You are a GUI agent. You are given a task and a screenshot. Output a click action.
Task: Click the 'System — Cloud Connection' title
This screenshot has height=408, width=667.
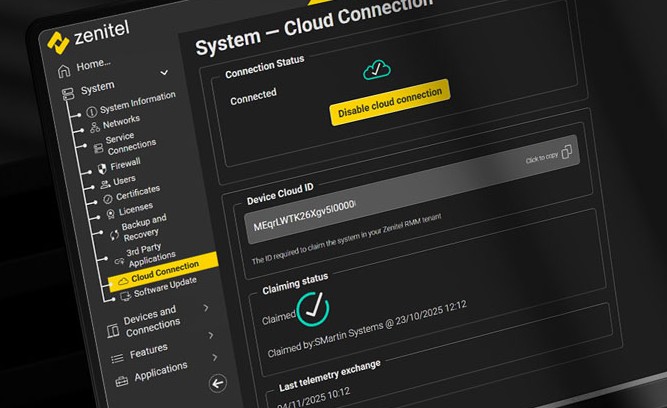click(314, 26)
